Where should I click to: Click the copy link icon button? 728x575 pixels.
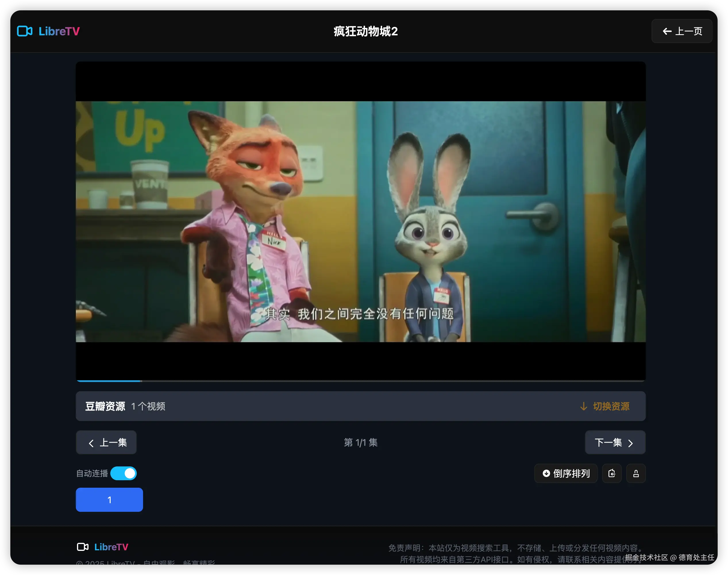click(611, 473)
